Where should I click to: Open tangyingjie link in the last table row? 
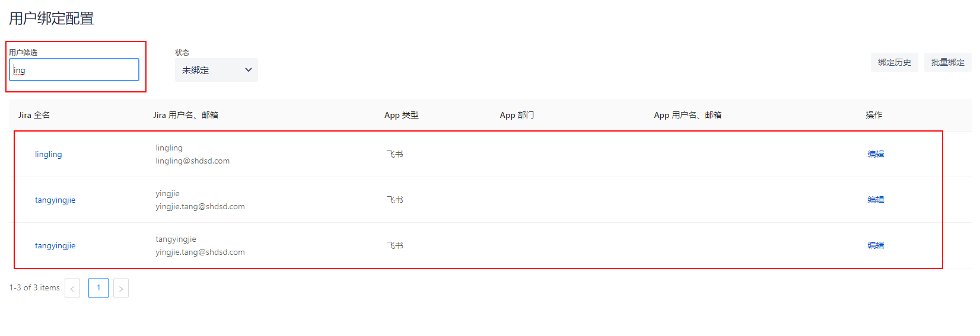[x=55, y=245]
